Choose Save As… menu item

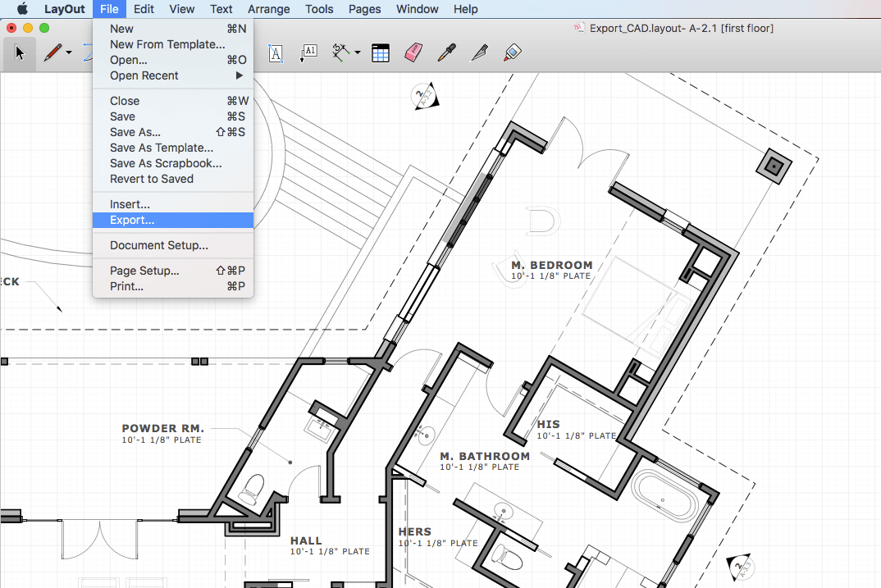click(173, 133)
